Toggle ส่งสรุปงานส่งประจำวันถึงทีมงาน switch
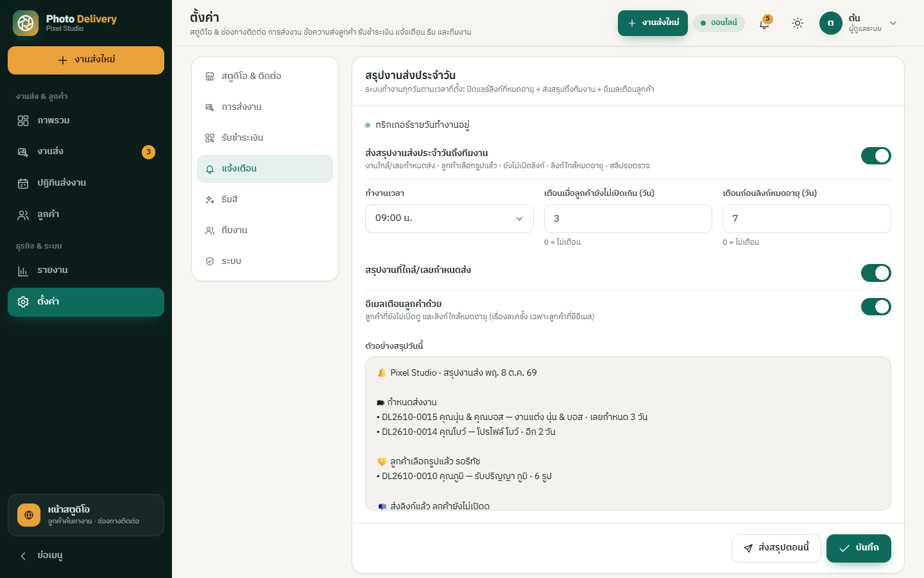 (x=876, y=155)
